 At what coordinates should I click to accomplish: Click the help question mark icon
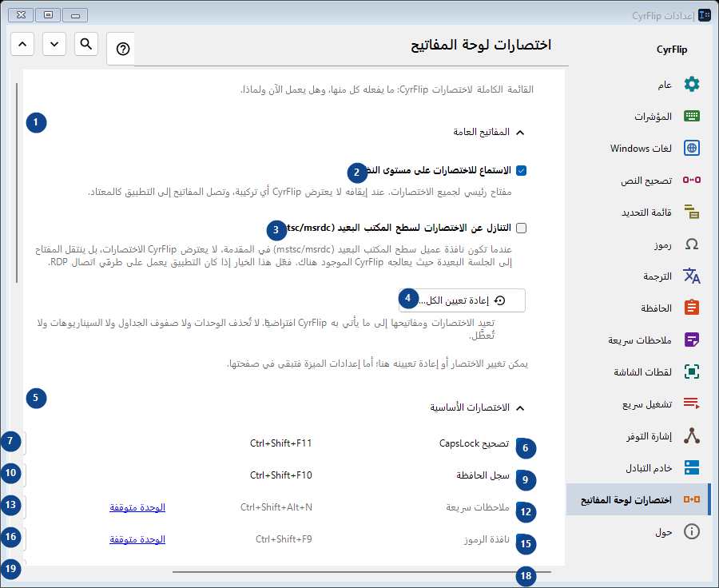pyautogui.click(x=122, y=49)
